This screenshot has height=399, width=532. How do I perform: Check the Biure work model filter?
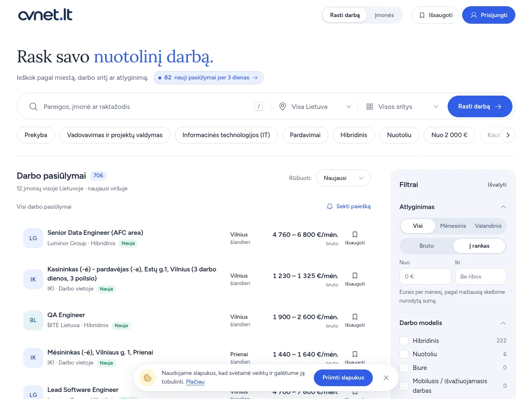404,368
